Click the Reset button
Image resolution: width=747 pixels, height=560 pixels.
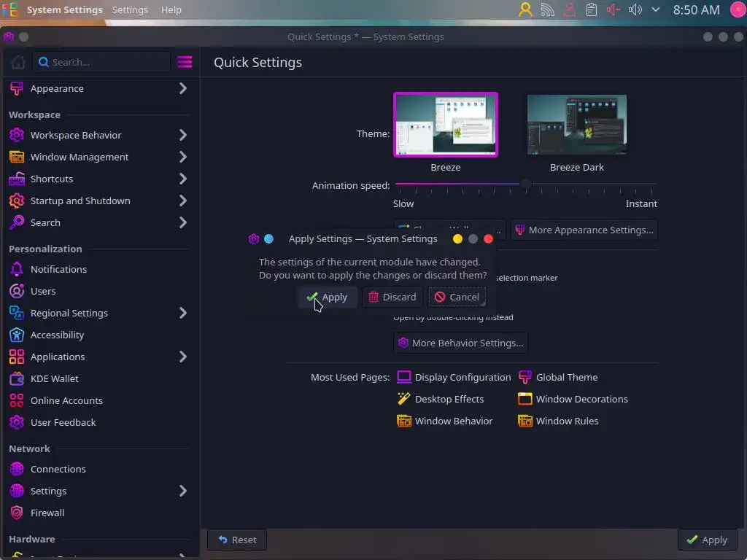(x=237, y=540)
